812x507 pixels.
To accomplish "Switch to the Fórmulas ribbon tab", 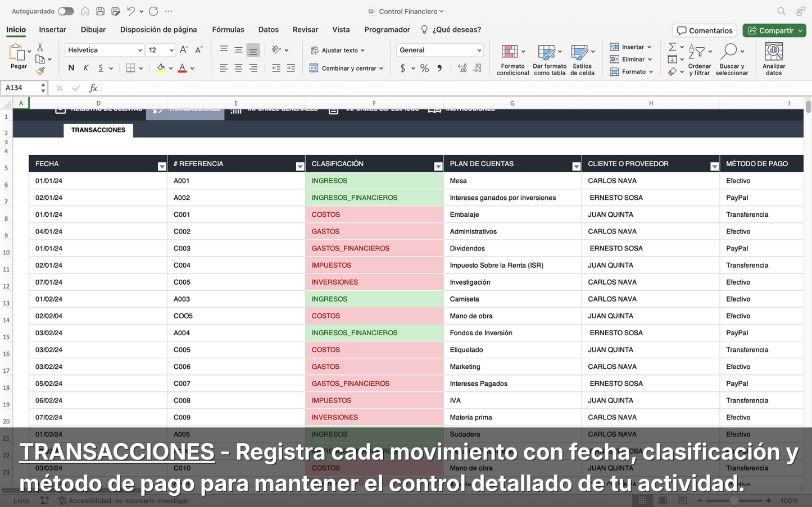I will (x=228, y=29).
